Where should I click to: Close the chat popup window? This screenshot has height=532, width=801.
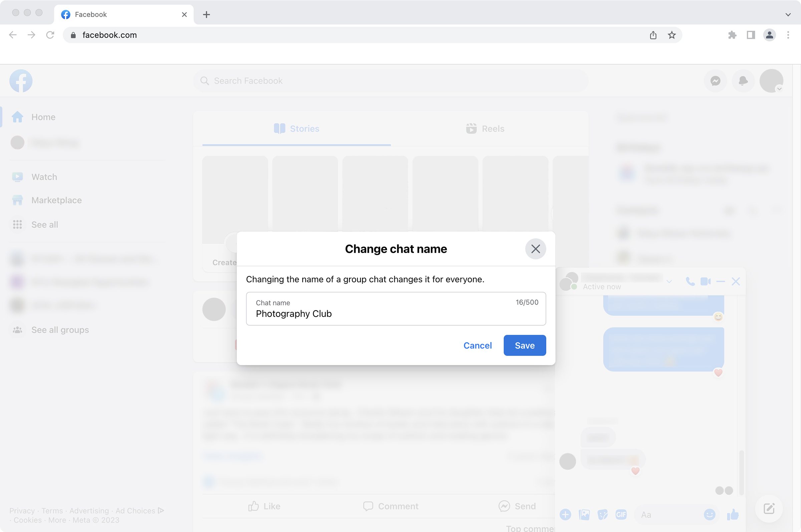[736, 281]
